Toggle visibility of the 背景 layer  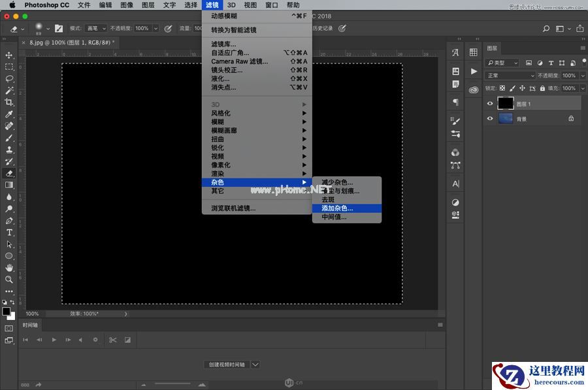tap(490, 119)
